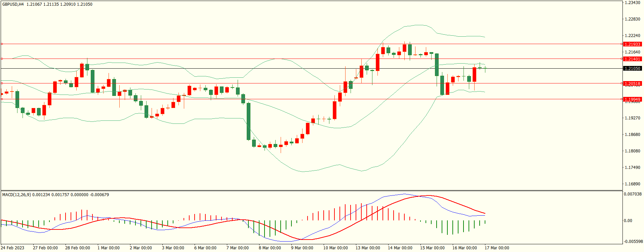This screenshot has width=644, height=252.
Task: Click the 1.22830 price axis value
Action: 632,19
